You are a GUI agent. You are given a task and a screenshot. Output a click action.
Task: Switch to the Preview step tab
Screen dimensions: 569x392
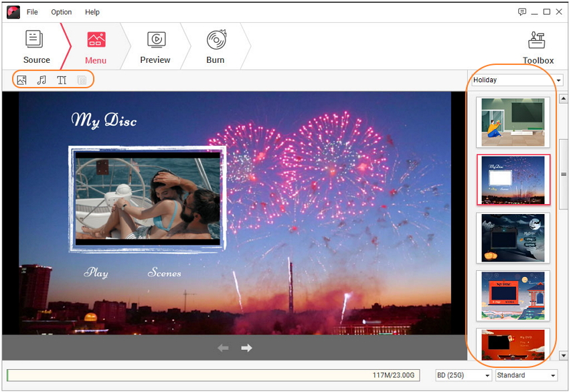155,47
